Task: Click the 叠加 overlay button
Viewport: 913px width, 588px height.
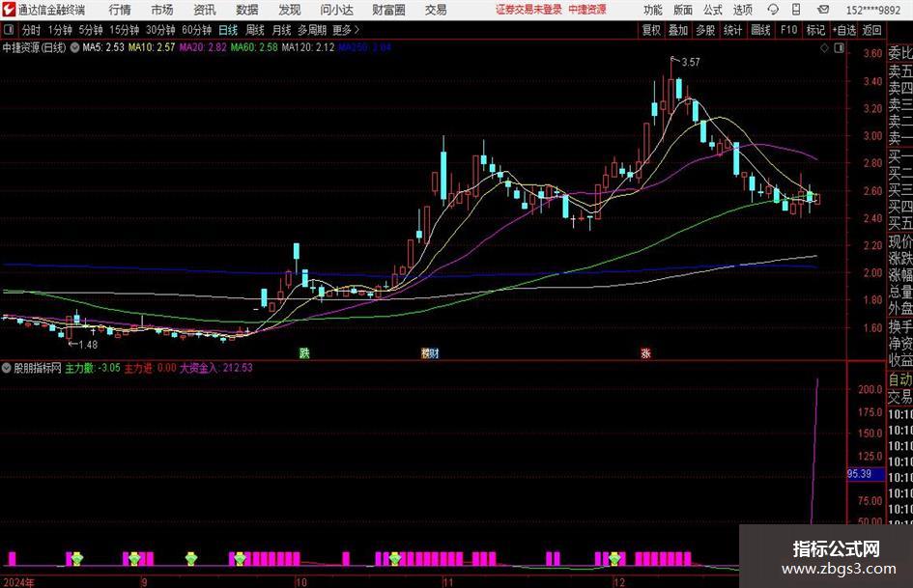Action: pos(678,30)
